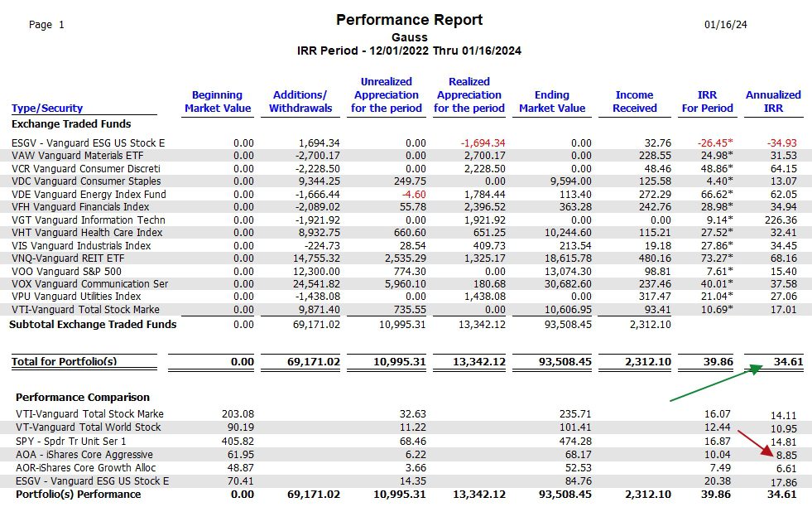
Task: Click the red -34.93 annualized IRR
Action: tap(782, 142)
